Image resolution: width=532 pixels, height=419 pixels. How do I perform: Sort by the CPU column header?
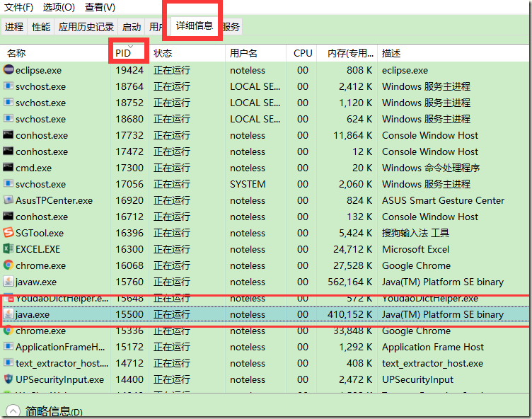coord(301,53)
